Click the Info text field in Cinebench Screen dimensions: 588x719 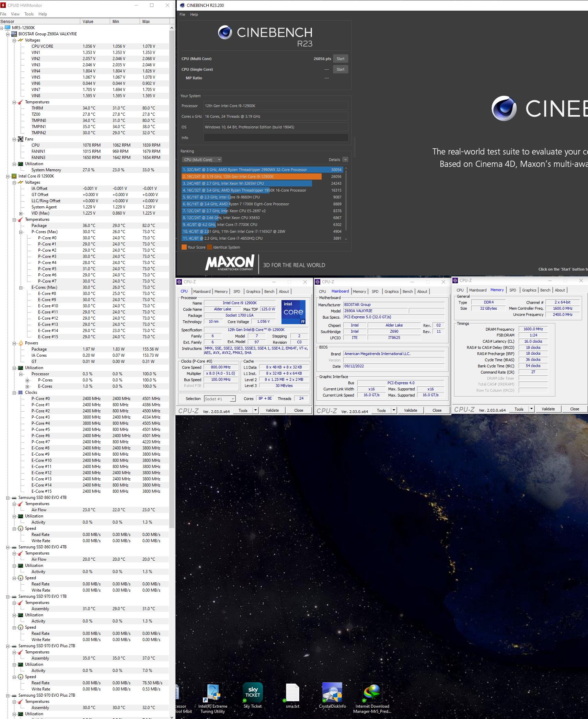pyautogui.click(x=276, y=138)
